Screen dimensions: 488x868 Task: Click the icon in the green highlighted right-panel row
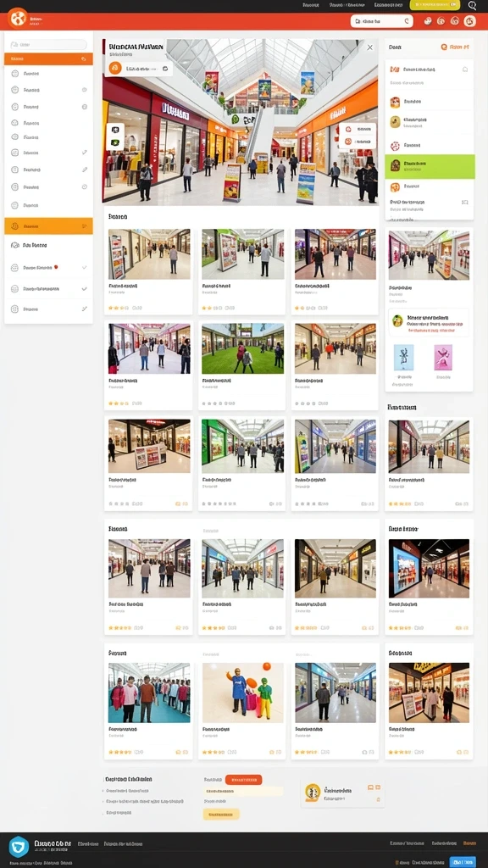click(x=395, y=165)
